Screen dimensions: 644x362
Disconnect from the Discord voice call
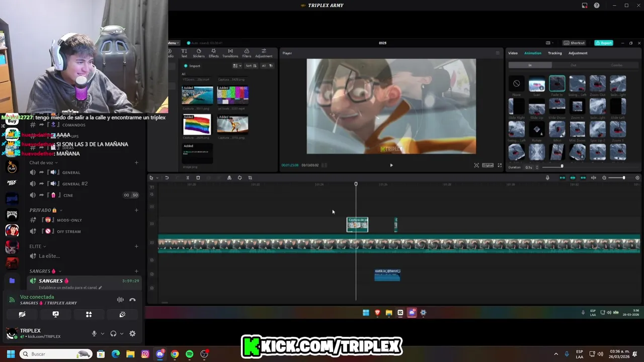click(x=132, y=300)
